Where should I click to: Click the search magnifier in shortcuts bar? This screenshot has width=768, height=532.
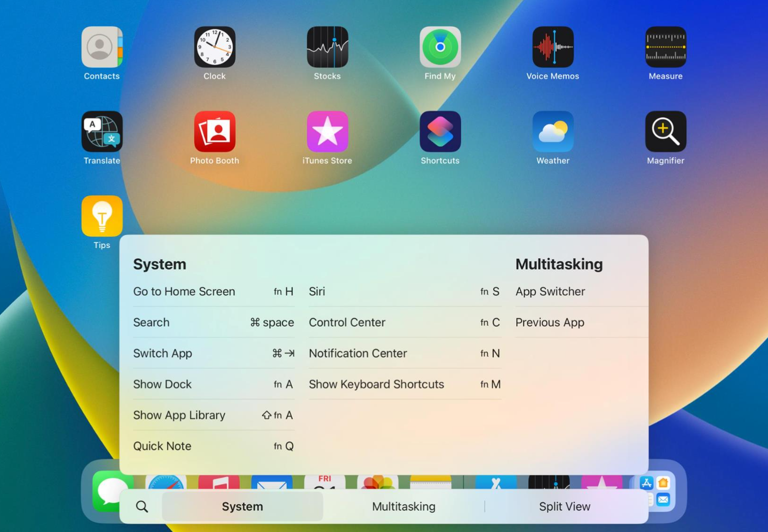142,507
